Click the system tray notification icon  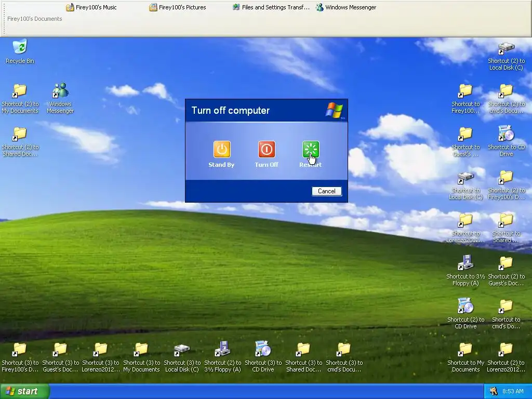click(494, 392)
